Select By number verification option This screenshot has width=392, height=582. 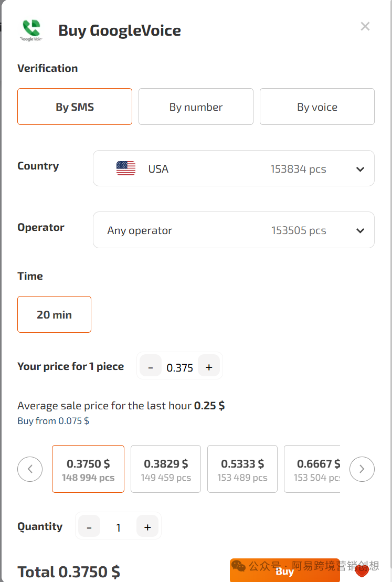(x=196, y=107)
